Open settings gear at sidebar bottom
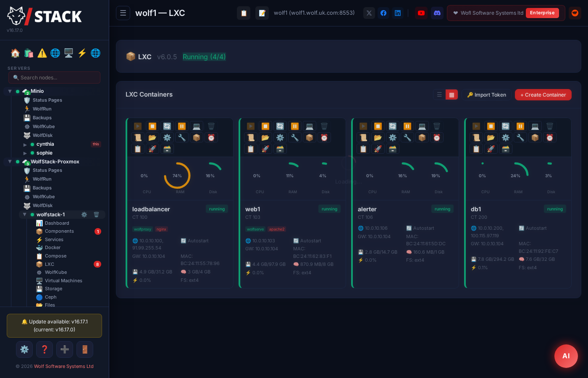 click(24, 349)
